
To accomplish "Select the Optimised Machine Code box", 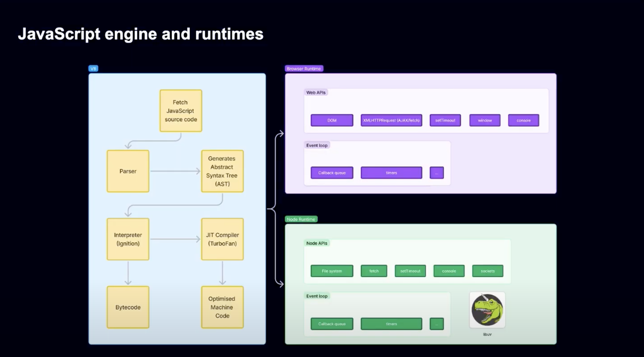I will pyautogui.click(x=222, y=307).
